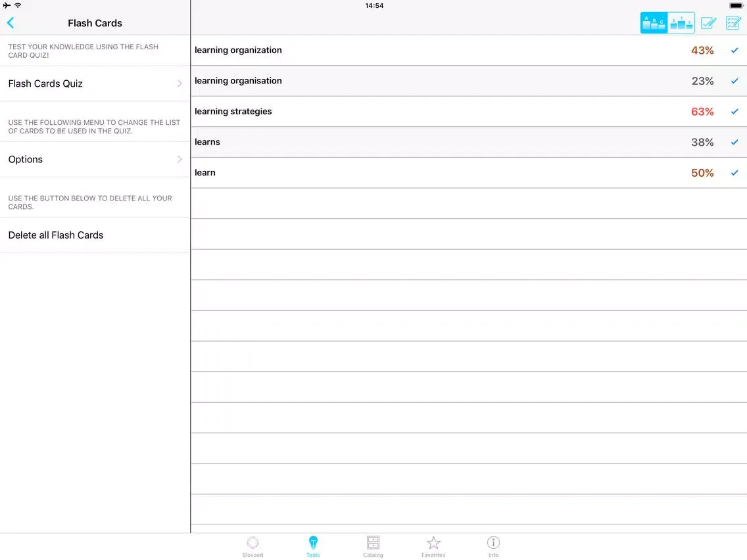Tap the 14:54 clock in status bar

coord(374,6)
